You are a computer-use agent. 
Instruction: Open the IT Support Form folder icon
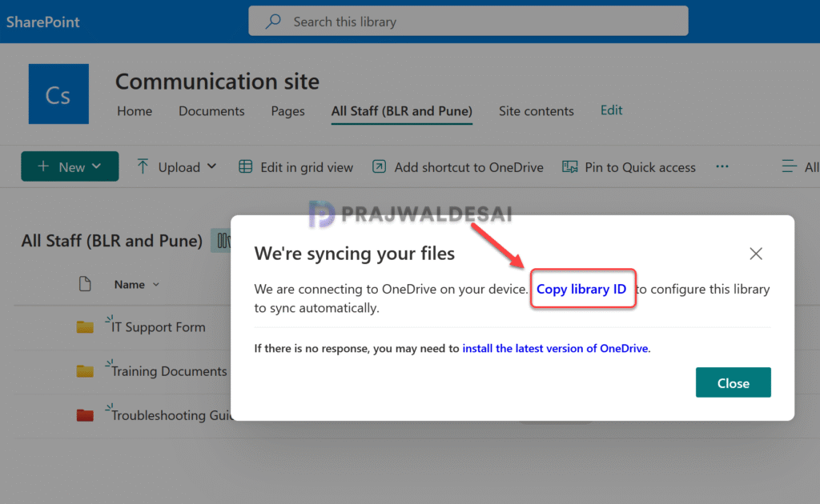(x=85, y=327)
